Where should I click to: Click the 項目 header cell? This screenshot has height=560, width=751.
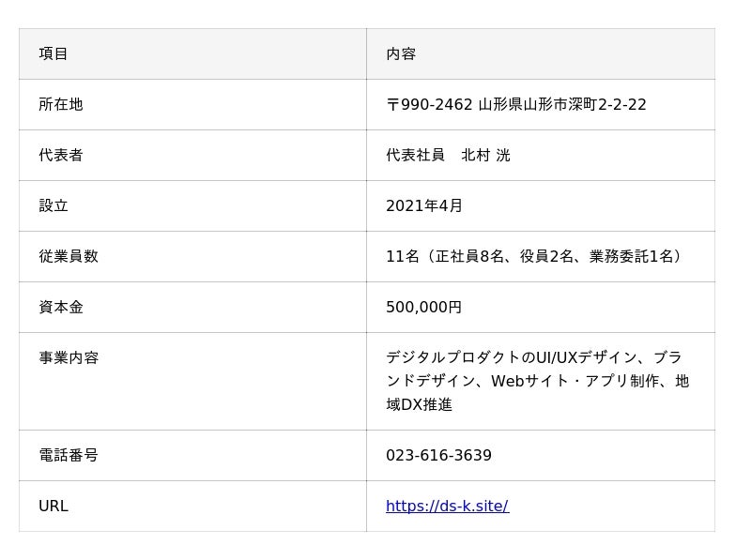click(192, 53)
